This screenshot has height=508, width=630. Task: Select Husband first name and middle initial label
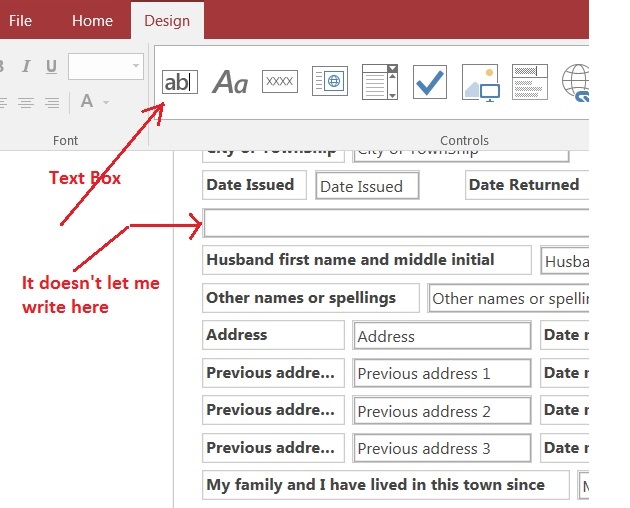click(366, 260)
